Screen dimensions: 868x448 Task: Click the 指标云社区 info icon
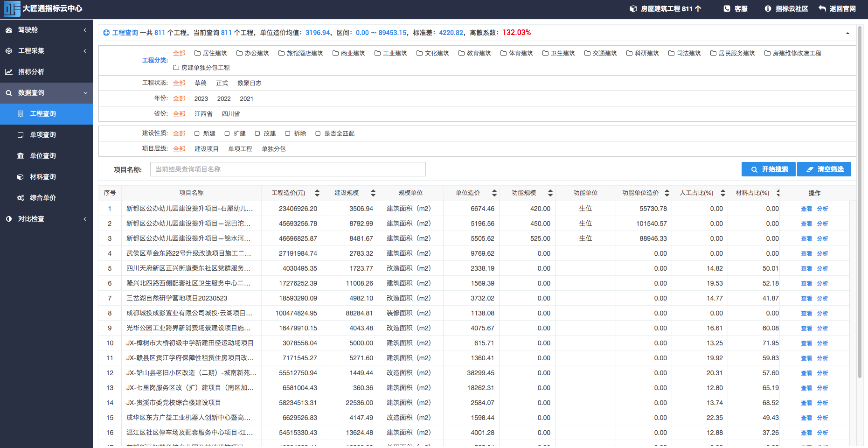point(768,9)
